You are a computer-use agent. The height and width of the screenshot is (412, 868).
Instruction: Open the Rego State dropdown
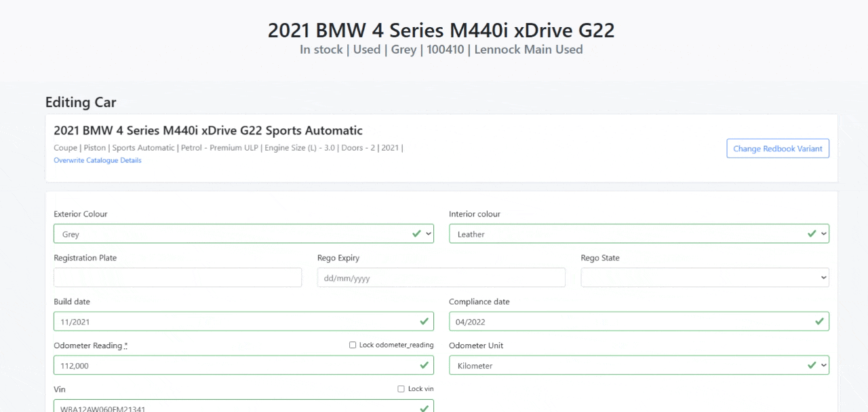coord(705,278)
